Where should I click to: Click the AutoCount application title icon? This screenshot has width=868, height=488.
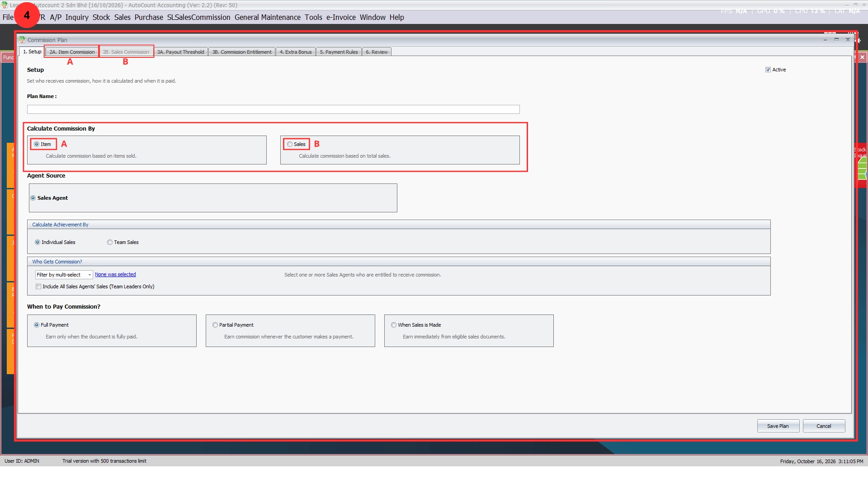coord(5,5)
